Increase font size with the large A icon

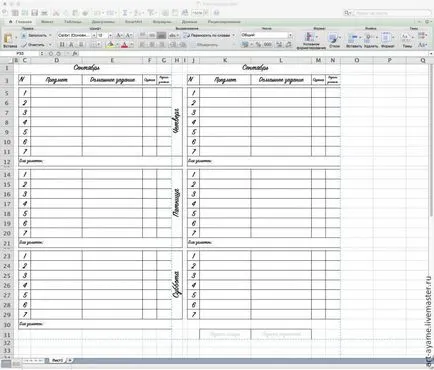coord(118,35)
